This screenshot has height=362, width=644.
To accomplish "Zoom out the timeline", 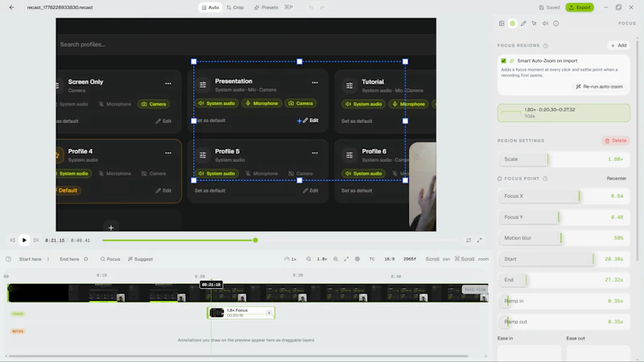I will click(x=308, y=259).
